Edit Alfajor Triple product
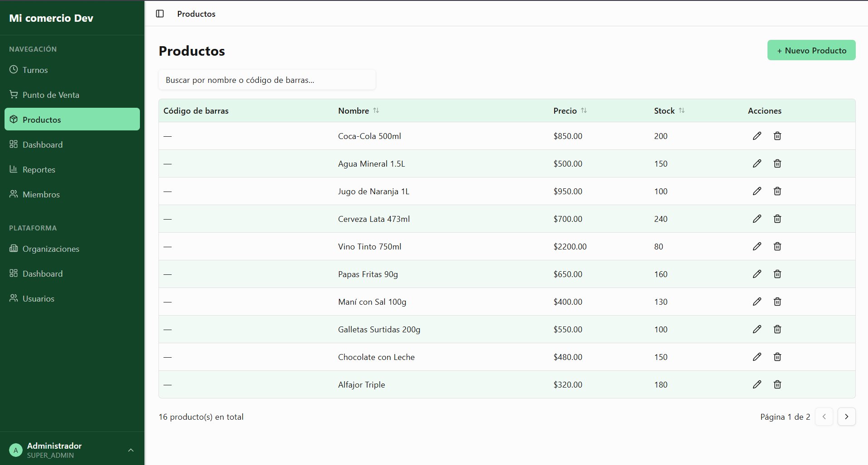This screenshot has height=465, width=868. pyautogui.click(x=757, y=384)
